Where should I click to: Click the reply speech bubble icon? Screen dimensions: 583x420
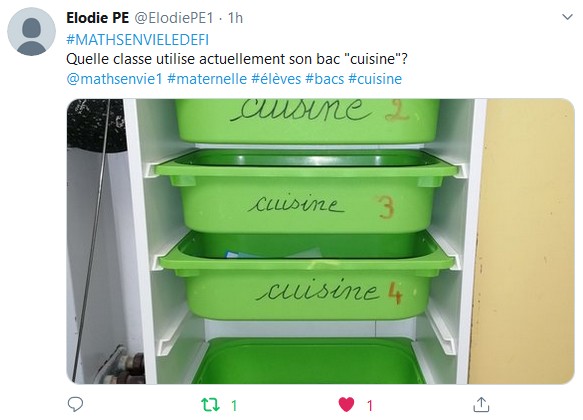[x=75, y=404]
